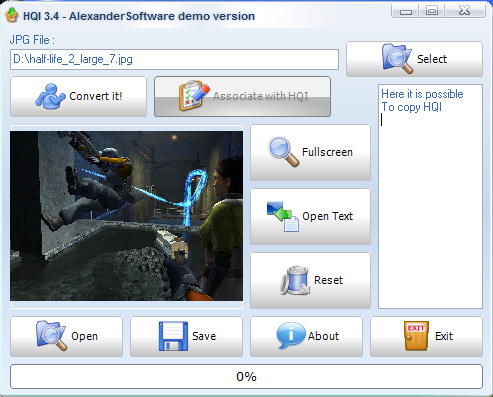Minimize the HQI window

(x=405, y=11)
